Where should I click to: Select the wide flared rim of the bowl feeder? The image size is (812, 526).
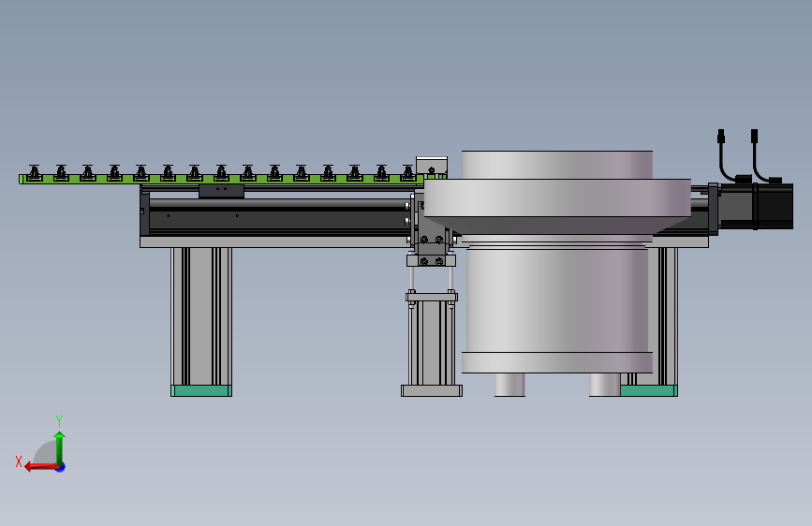557,197
